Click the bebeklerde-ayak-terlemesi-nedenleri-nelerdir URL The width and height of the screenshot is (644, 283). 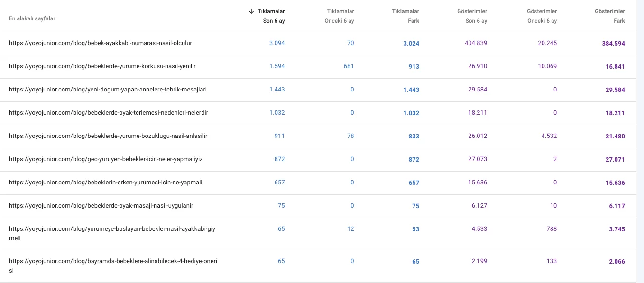click(109, 113)
